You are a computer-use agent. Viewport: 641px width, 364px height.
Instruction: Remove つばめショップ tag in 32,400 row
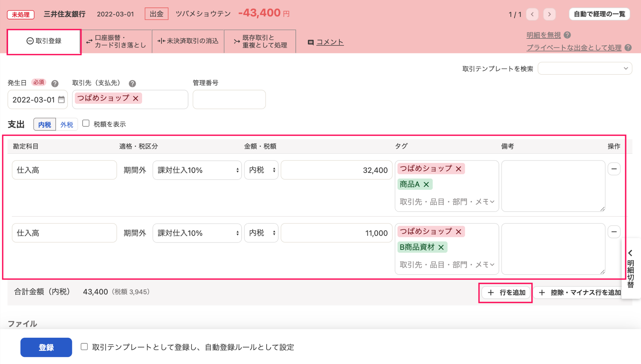point(459,169)
